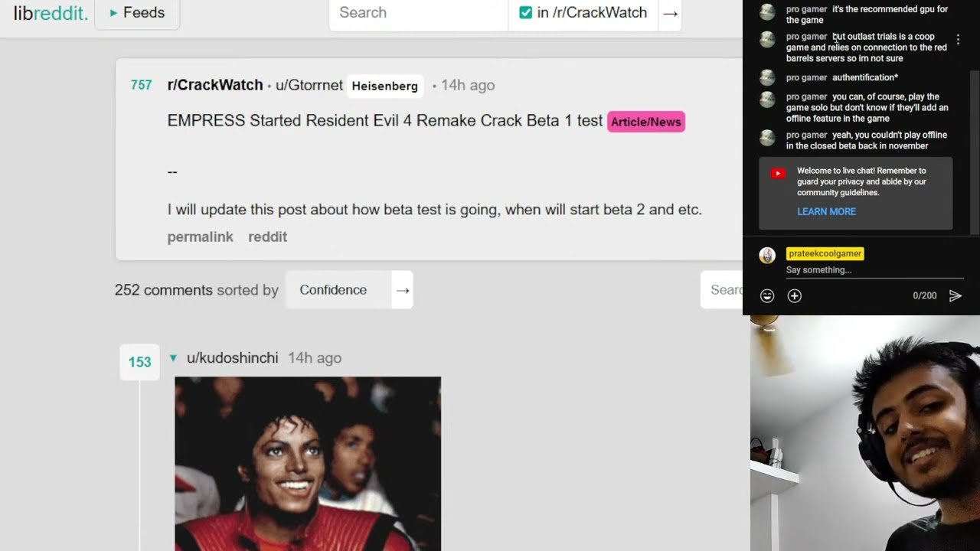Click the Heisenberg user flair
The height and width of the screenshot is (551, 980).
(x=384, y=86)
